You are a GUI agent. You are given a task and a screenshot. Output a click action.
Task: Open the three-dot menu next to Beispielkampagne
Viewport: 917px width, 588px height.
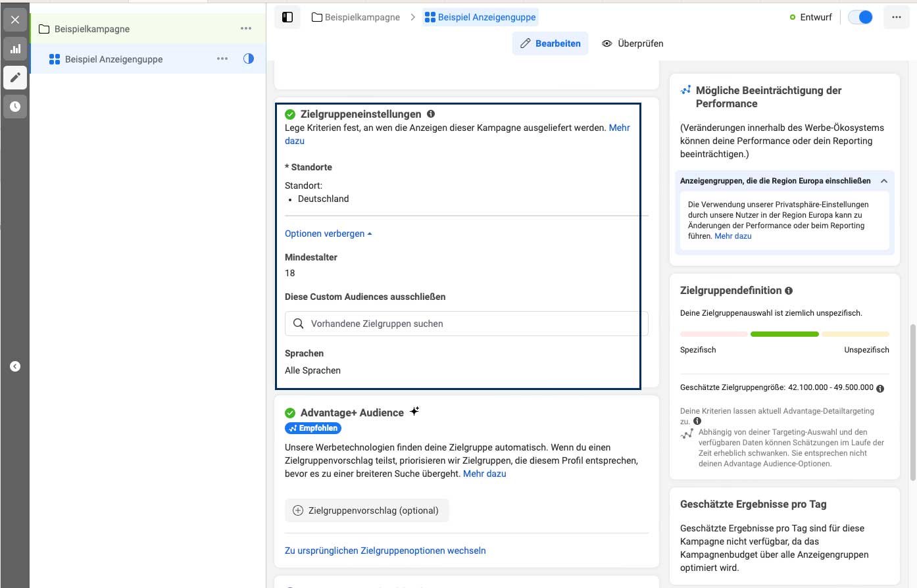point(246,28)
